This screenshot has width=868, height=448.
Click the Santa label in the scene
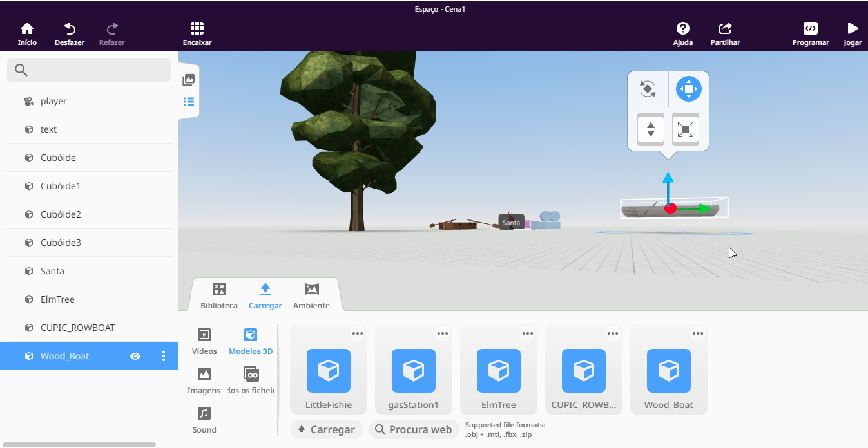coord(511,223)
